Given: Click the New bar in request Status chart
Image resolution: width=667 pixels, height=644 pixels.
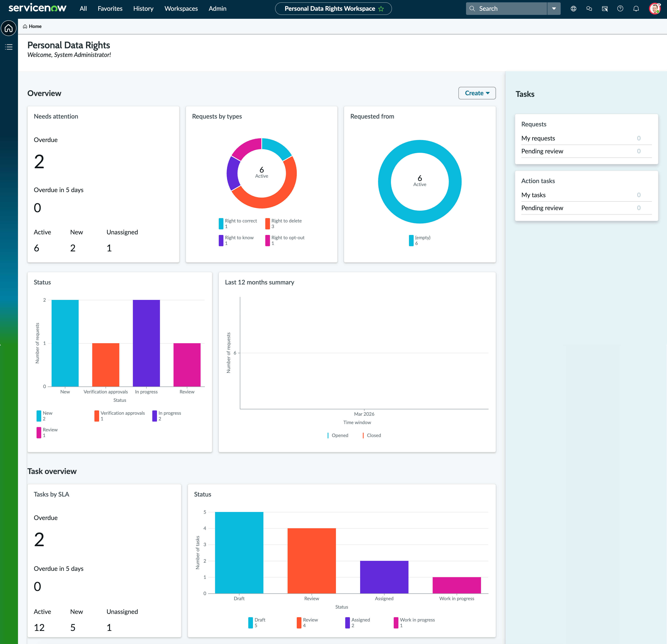Looking at the screenshot, I should pyautogui.click(x=65, y=343).
